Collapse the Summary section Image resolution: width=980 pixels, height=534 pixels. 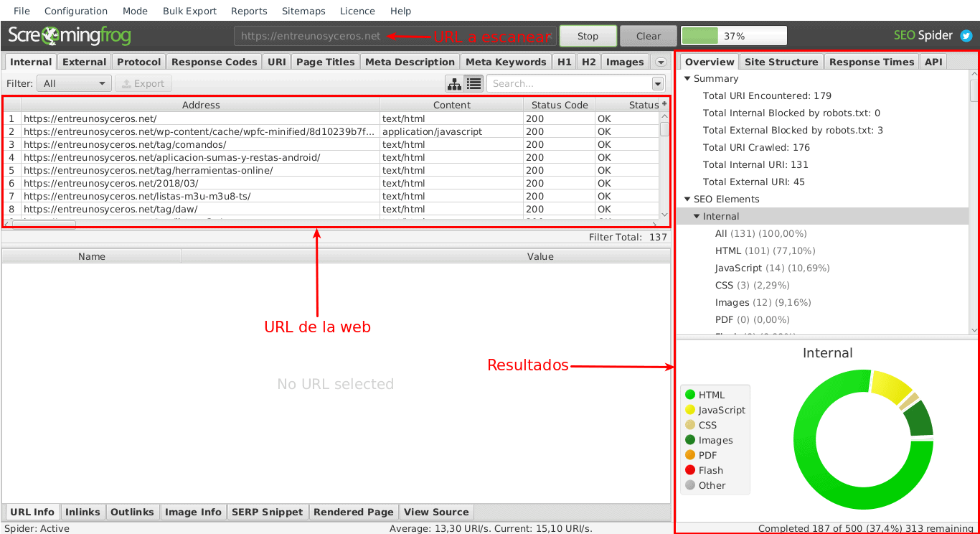point(687,79)
